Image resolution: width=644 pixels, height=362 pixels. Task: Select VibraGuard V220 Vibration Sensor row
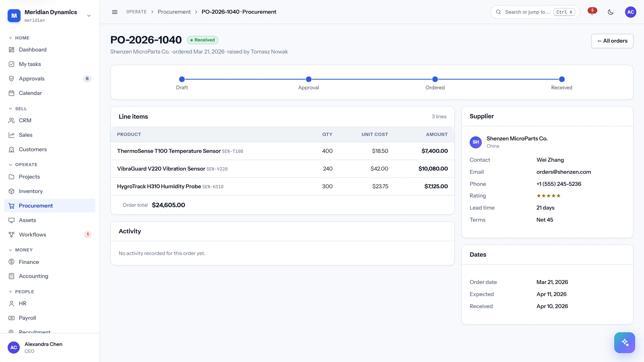click(282, 169)
